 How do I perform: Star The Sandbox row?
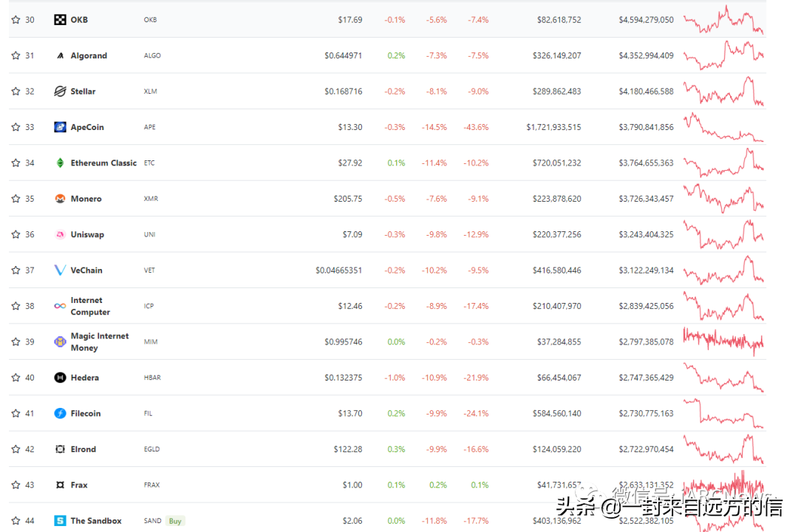(15, 520)
